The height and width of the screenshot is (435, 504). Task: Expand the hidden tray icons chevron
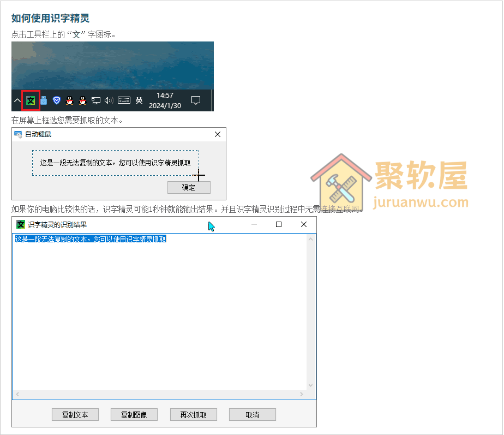point(17,100)
